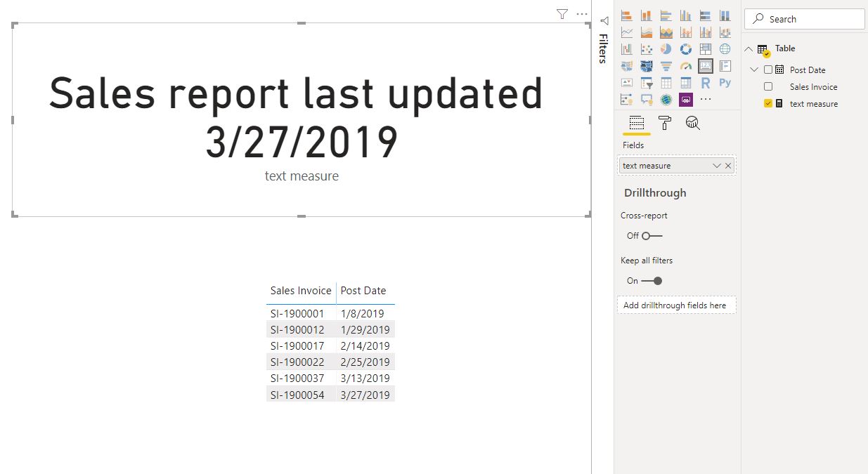Select the purple PowerApps visual
The height and width of the screenshot is (474, 868).
[x=686, y=100]
